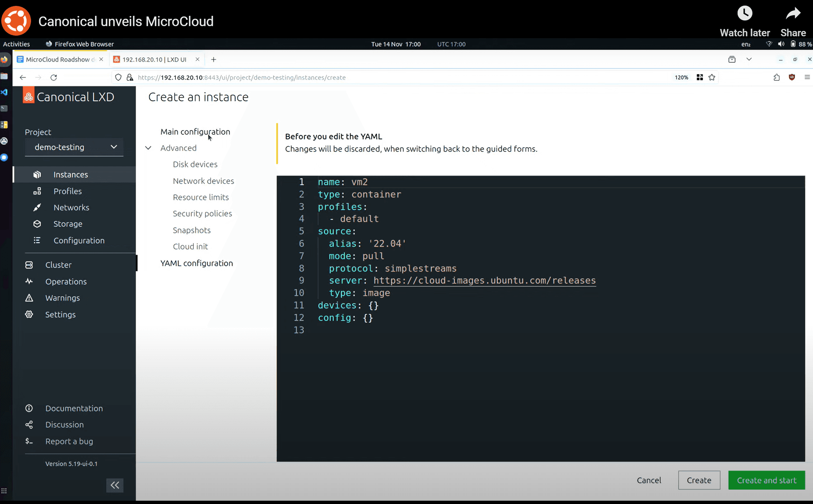Image resolution: width=813 pixels, height=504 pixels.
Task: Launch Visual Studio Code from the dock
Action: click(5, 92)
